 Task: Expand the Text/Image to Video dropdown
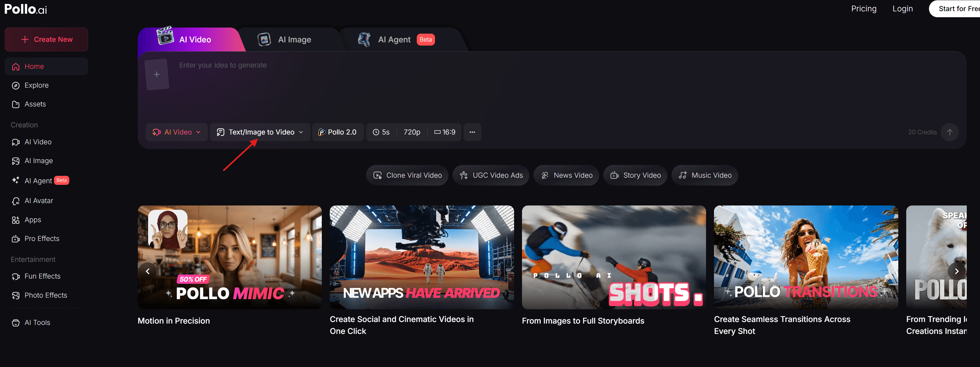click(x=260, y=132)
